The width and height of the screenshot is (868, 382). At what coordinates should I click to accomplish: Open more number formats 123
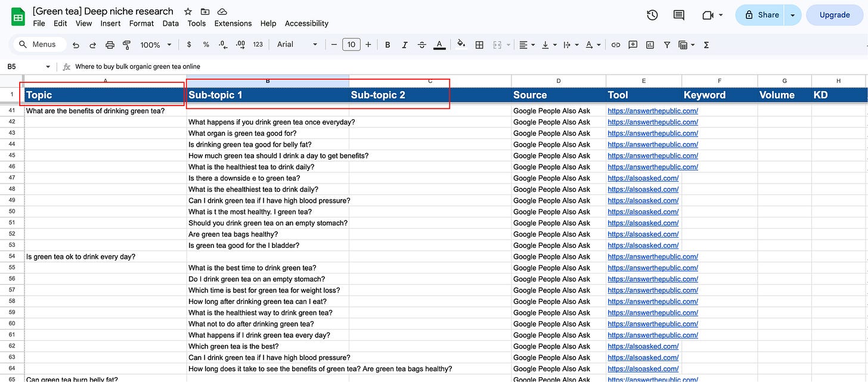[x=258, y=45]
